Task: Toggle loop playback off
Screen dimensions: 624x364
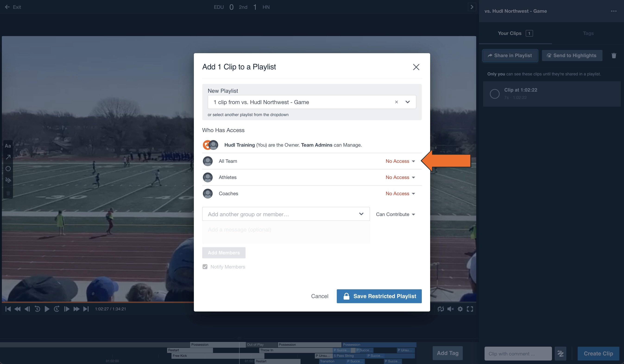Action: pos(441,309)
